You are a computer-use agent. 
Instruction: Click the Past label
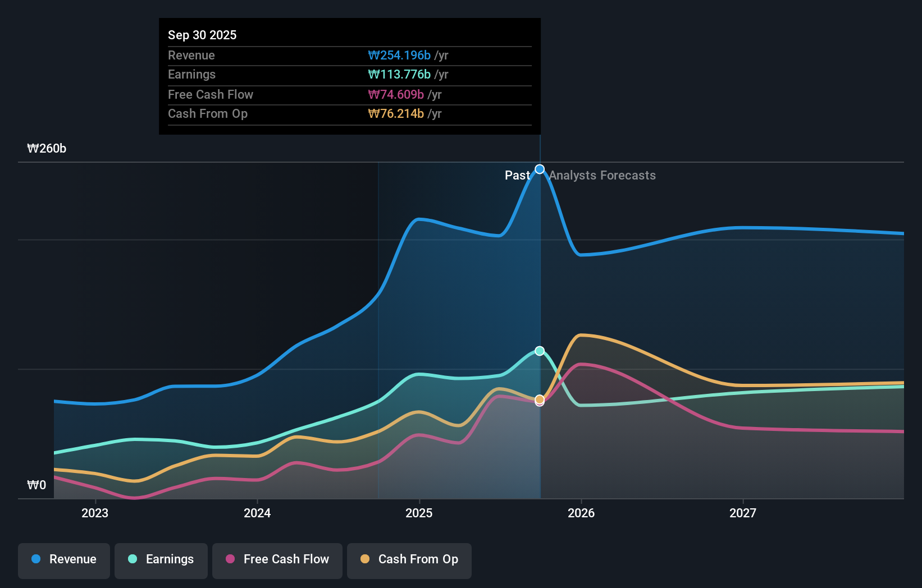pyautogui.click(x=517, y=176)
